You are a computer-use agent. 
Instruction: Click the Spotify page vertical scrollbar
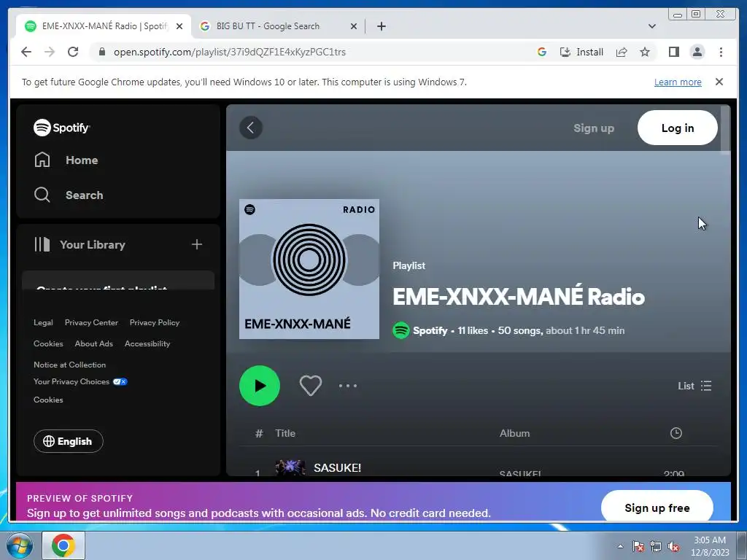725,130
